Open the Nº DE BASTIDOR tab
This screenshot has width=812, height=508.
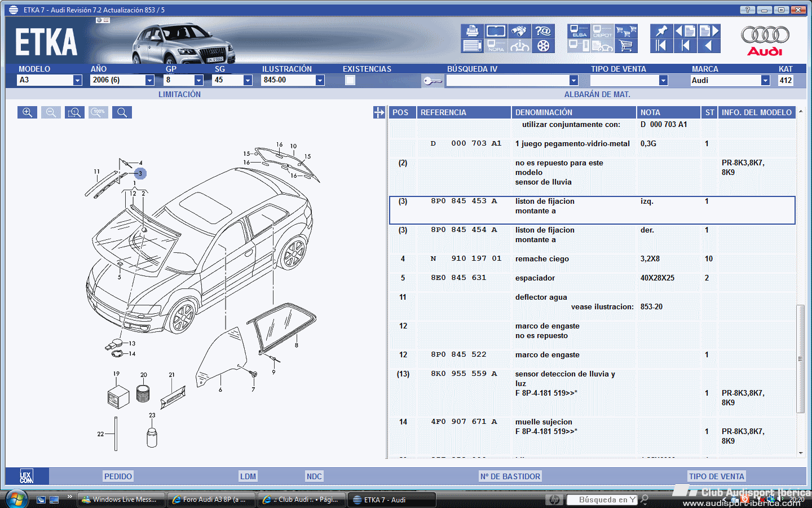point(510,476)
